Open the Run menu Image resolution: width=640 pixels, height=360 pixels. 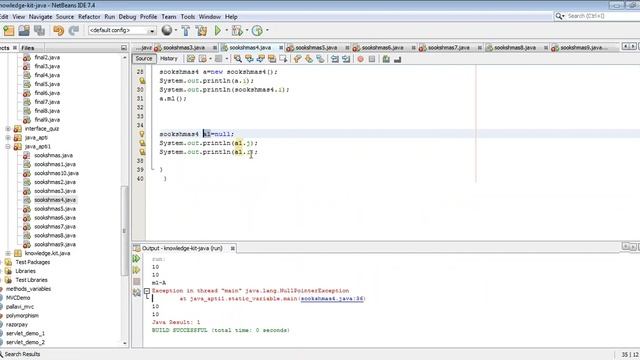point(109,17)
